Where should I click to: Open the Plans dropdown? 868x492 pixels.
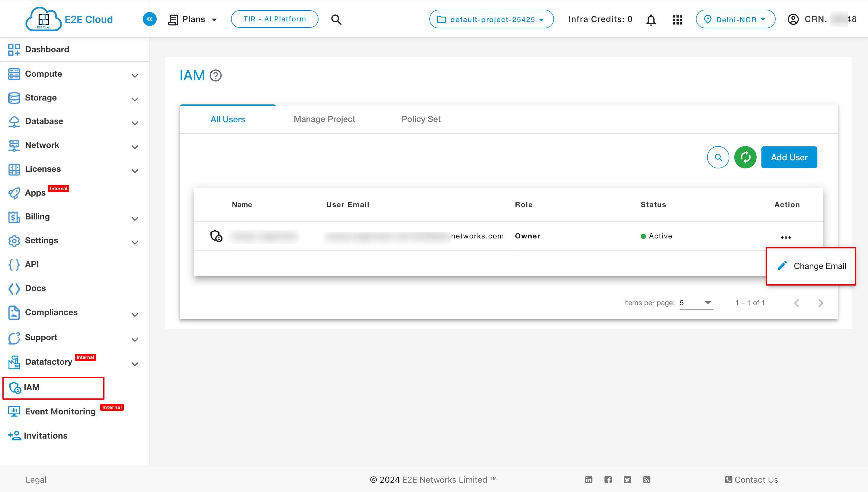(192, 19)
